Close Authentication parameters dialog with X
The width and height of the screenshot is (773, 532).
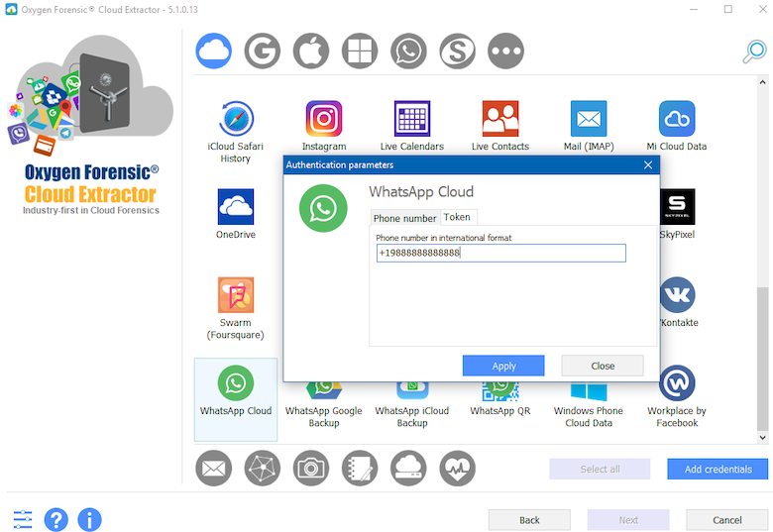tap(648, 165)
